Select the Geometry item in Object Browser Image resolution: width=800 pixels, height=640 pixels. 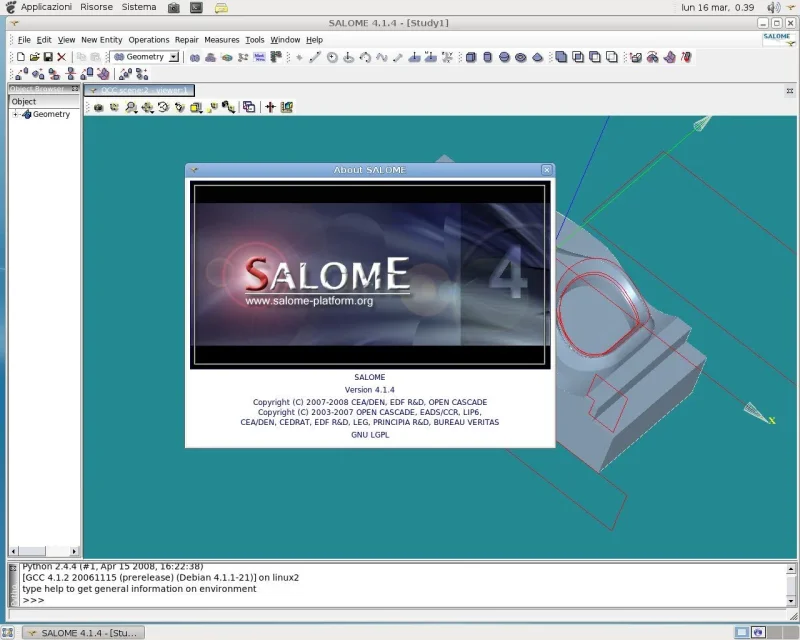51,114
